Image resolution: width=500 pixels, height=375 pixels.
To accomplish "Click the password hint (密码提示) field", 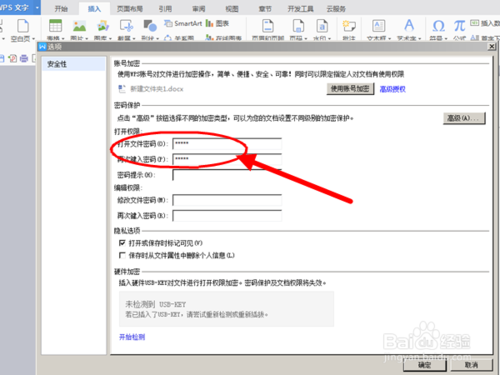I will pyautogui.click(x=227, y=175).
